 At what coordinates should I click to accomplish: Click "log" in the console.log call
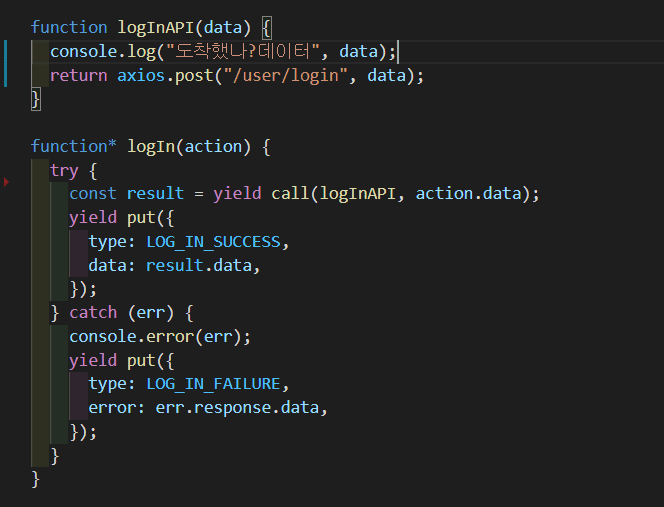pos(141,52)
